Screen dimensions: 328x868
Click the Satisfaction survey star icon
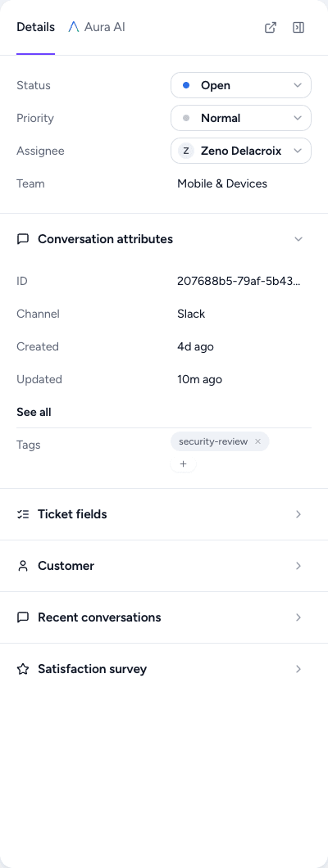click(x=23, y=669)
